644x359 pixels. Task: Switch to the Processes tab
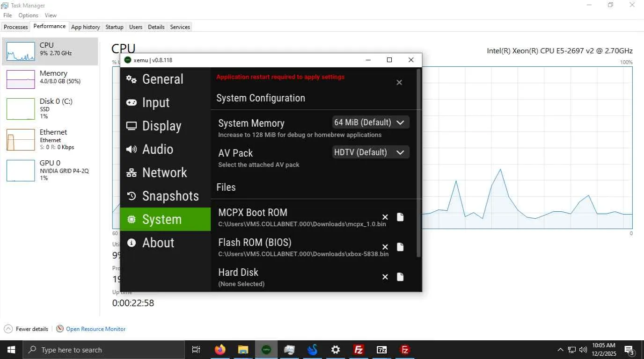[x=16, y=27]
